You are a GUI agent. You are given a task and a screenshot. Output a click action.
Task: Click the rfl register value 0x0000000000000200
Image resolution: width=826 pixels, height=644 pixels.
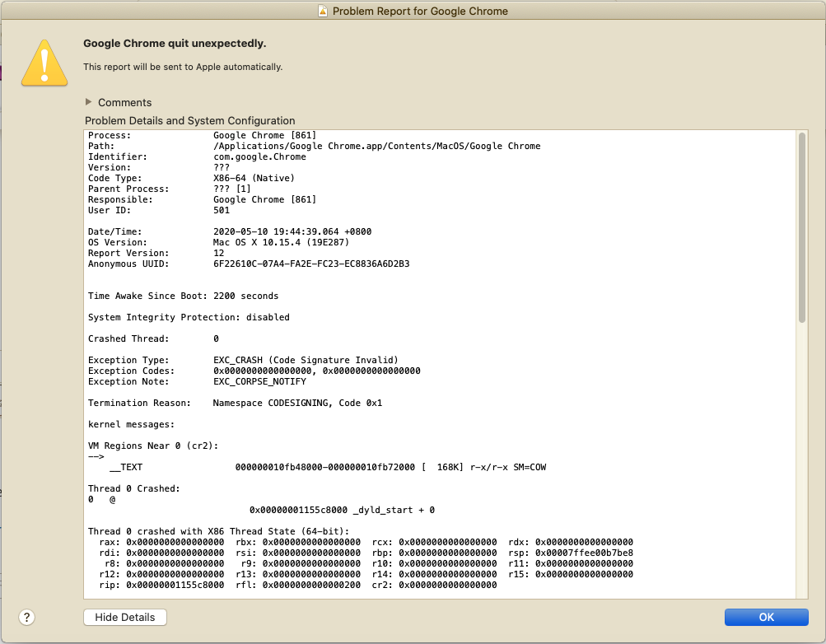[311, 585]
